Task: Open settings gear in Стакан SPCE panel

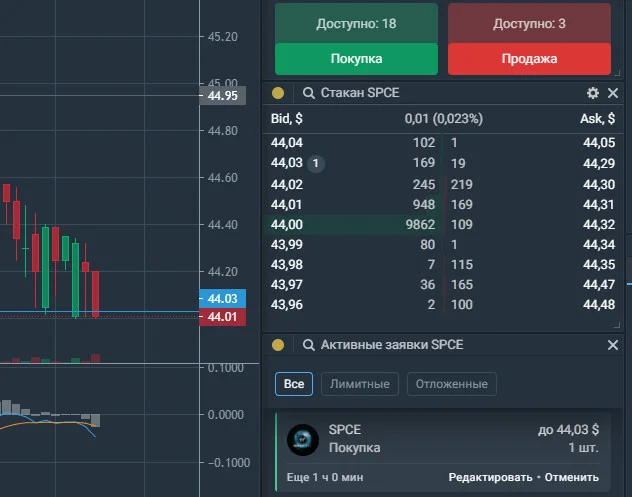Action: 592,93
